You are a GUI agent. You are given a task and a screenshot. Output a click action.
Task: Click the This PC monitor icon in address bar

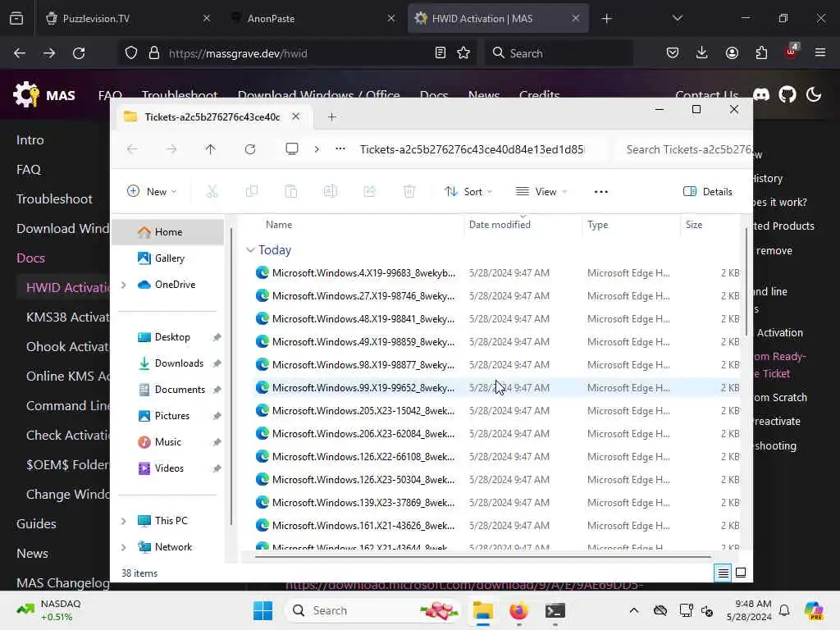(292, 149)
